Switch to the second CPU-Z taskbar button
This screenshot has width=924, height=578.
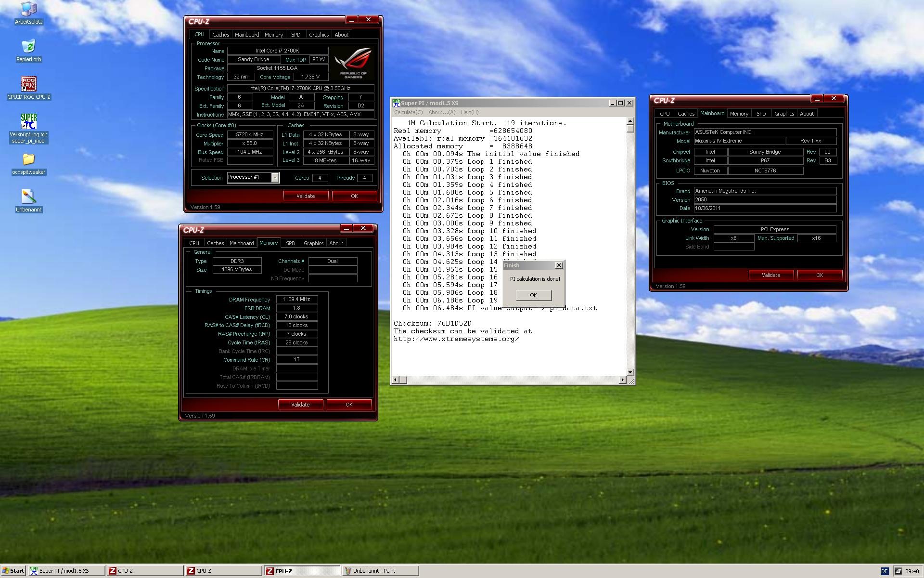[224, 571]
